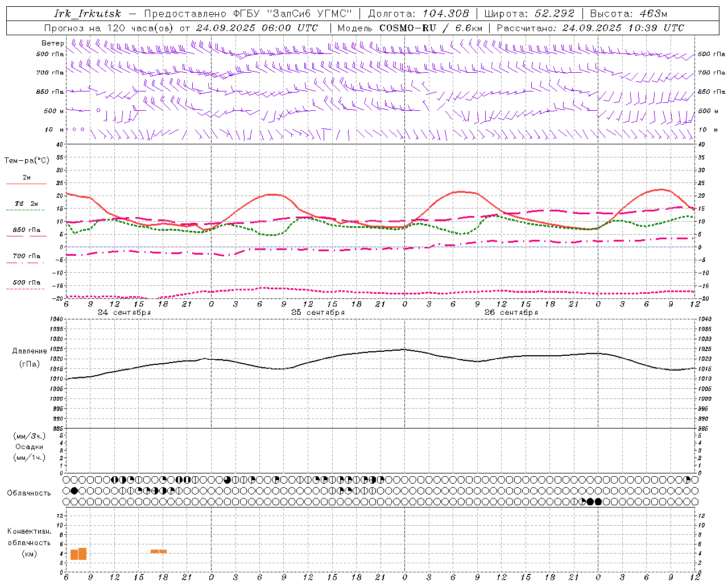Click 'Прогноз на 120 часа(ов)' forecast text

tap(109, 28)
